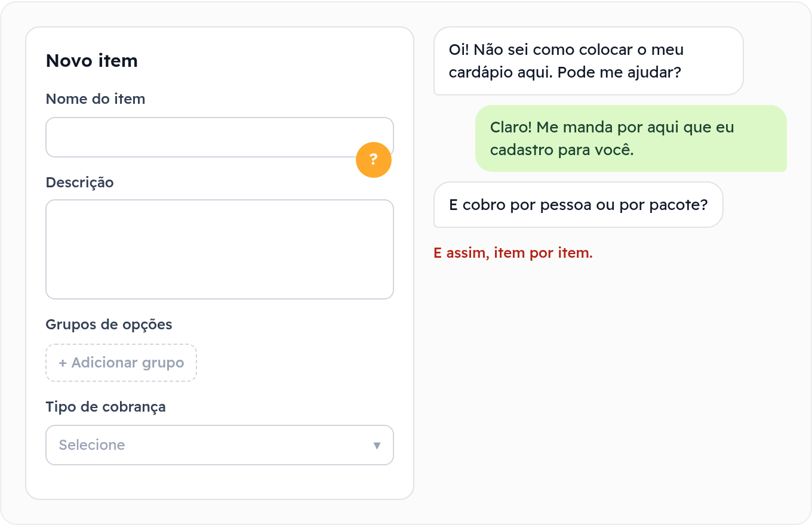
Task: Click the red text "E assim, item por item."
Action: pos(513,253)
